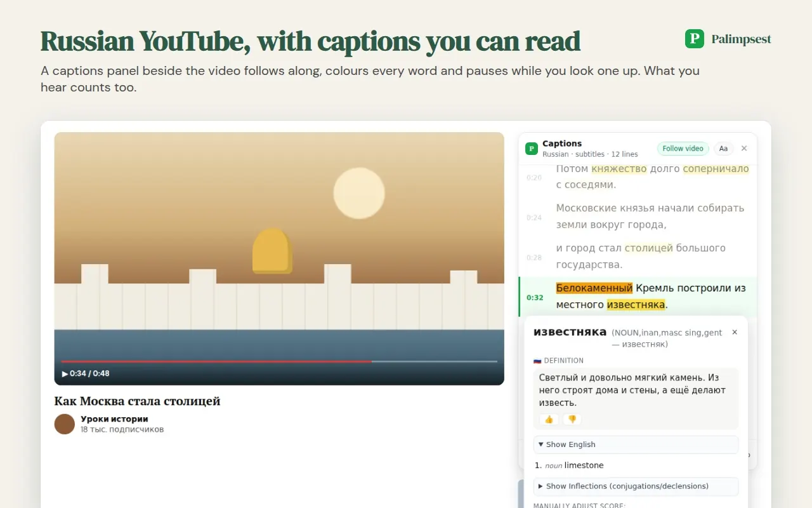Close the известняка definition popup
Screen dimensions: 812x508
pos(735,332)
